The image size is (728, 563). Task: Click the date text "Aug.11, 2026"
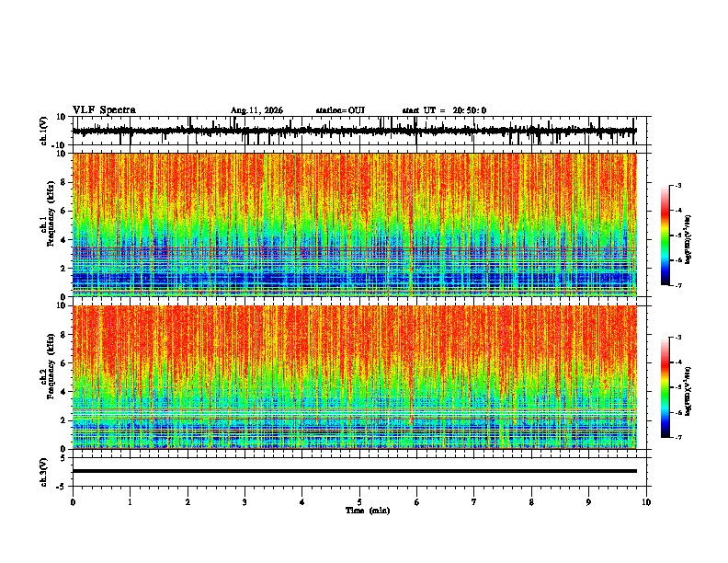pos(256,110)
